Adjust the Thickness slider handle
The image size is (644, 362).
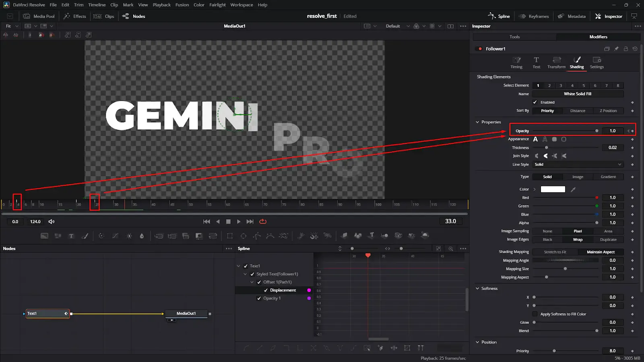546,148
